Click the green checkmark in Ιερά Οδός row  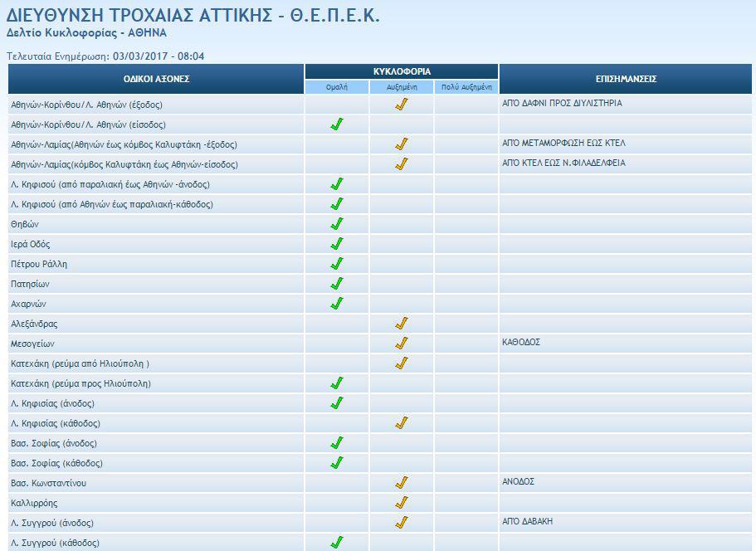point(337,244)
